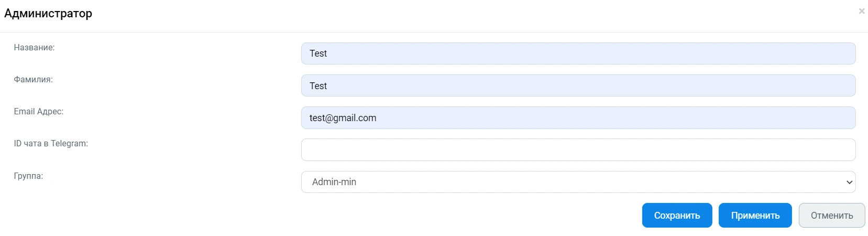Place cursor in the 'test@gmail.com' text
Viewport: 868px width, 236px height.
click(x=343, y=118)
